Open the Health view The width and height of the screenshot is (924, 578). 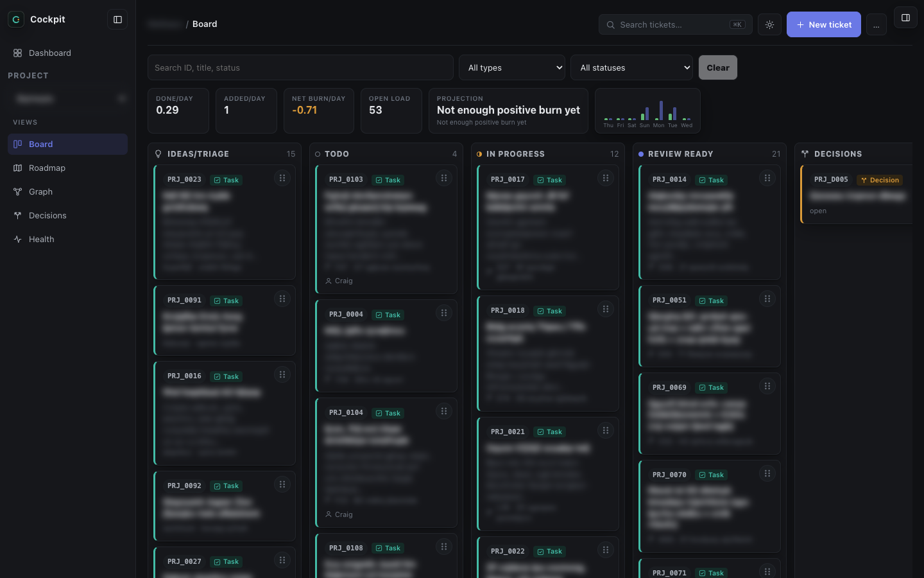[67, 239]
